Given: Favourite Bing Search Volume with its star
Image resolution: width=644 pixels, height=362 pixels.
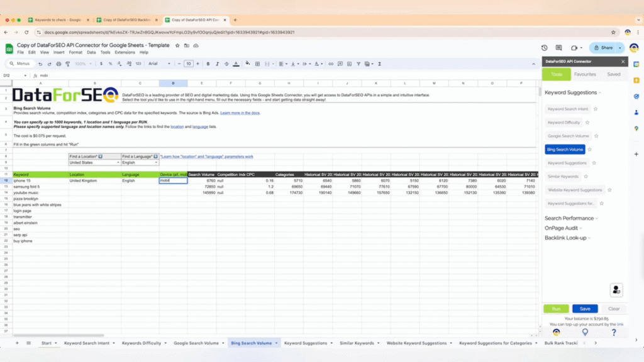Looking at the screenshot, I should pos(590,150).
